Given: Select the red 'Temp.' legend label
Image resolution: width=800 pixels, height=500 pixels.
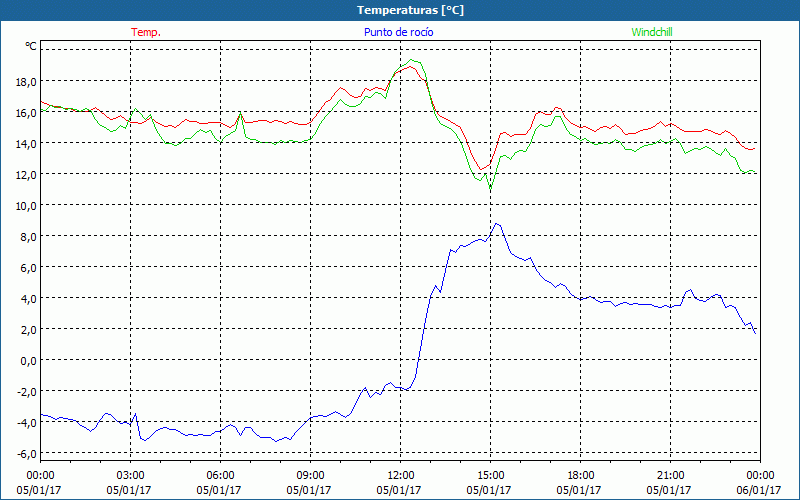Looking at the screenshot, I should [146, 32].
